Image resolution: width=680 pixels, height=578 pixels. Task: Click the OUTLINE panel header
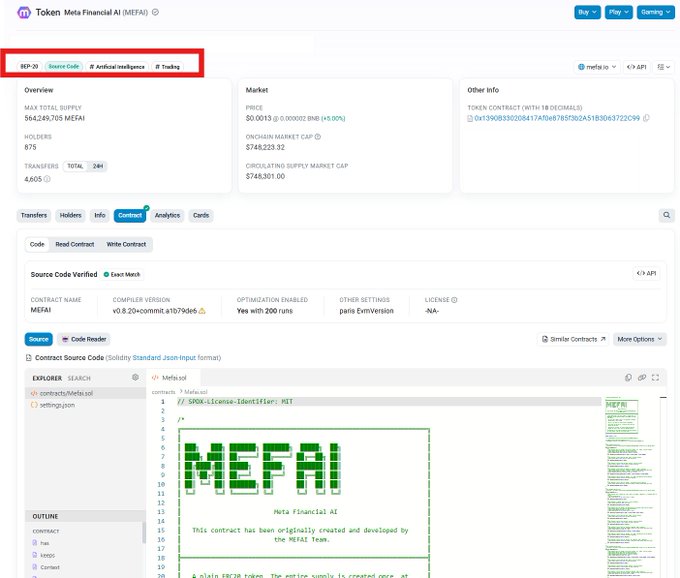85,516
